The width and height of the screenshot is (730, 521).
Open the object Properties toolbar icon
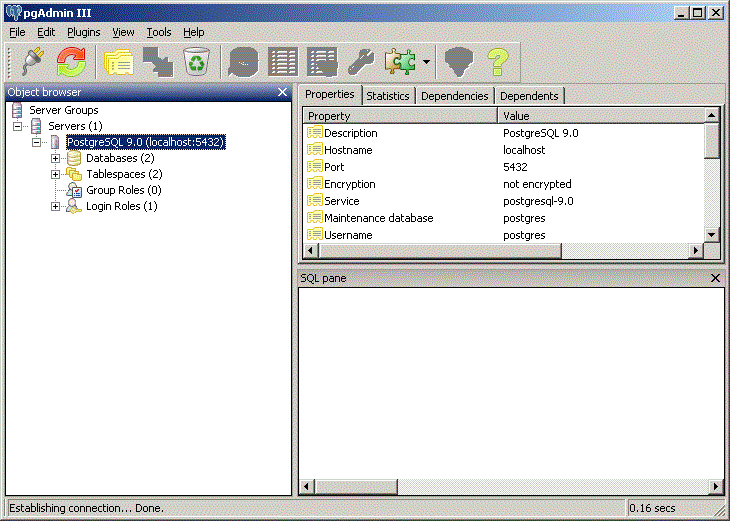pos(119,62)
